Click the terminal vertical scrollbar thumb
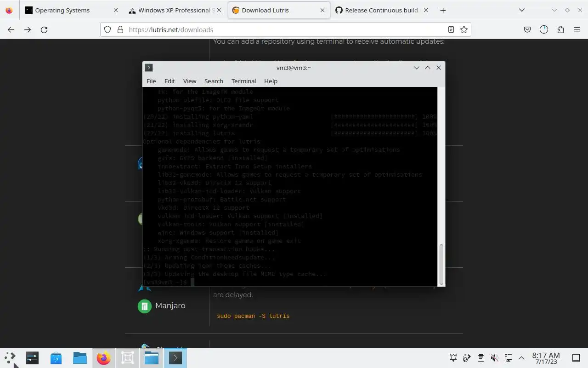 [441, 264]
